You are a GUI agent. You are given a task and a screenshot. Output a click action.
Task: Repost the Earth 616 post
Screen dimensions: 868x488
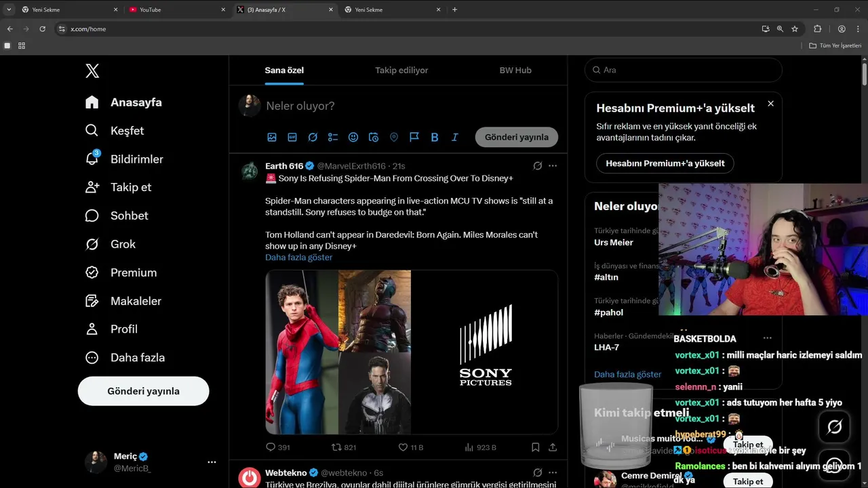[343, 447]
